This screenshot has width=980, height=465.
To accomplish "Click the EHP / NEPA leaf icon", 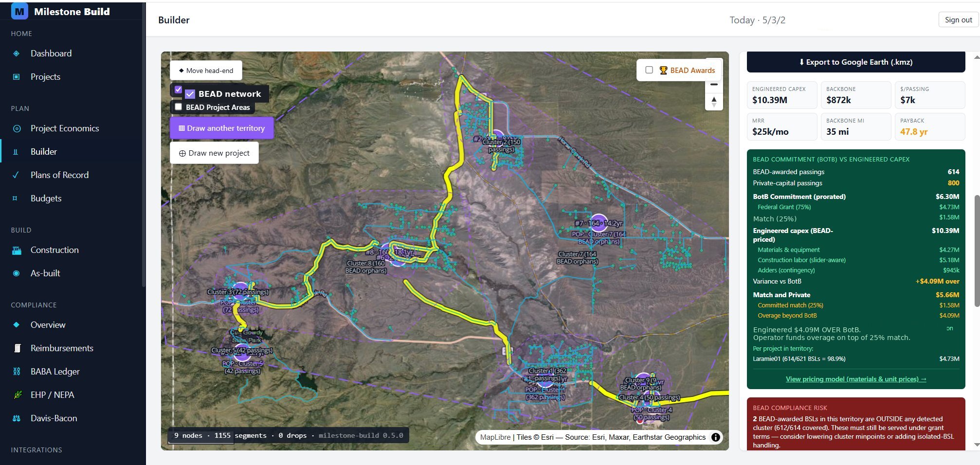I will click(18, 395).
